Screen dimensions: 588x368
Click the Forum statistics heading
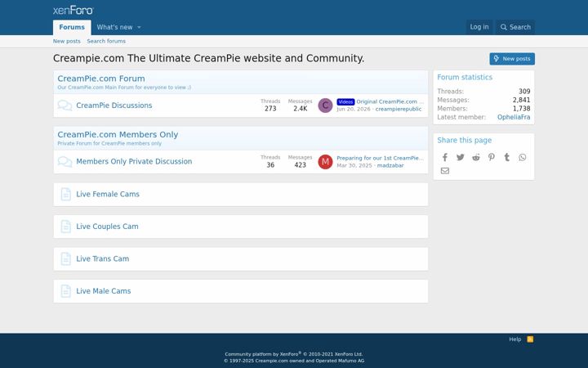(465, 78)
